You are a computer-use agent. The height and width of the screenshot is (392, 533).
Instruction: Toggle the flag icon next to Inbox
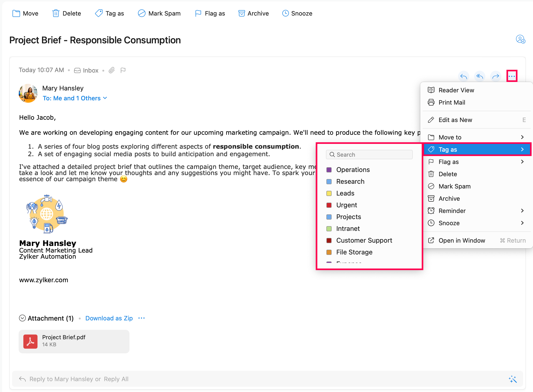[x=123, y=70]
